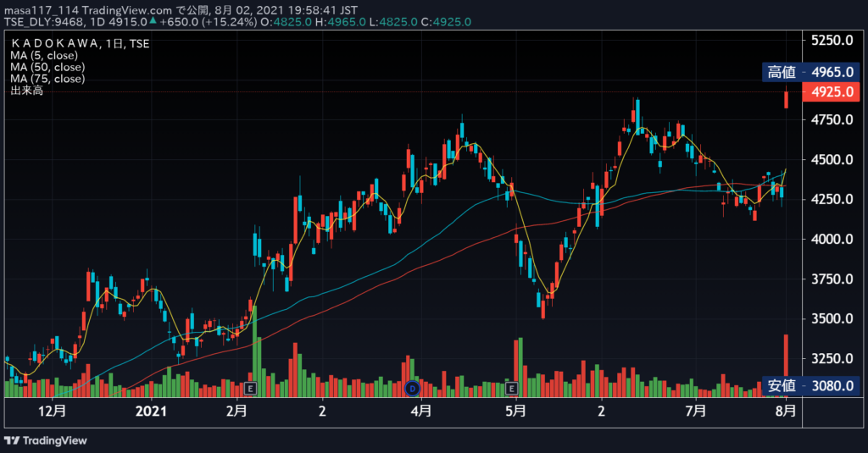The image size is (868, 453).
Task: Click the current price 4925.0 red label
Action: [831, 91]
